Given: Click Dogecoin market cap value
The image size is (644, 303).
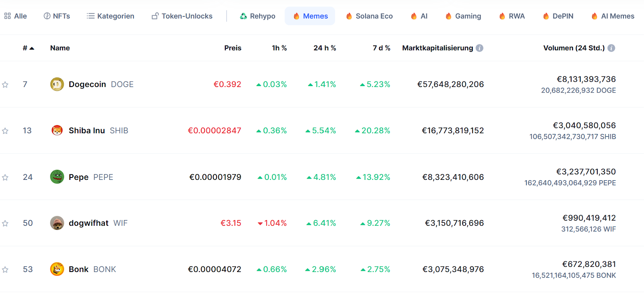Looking at the screenshot, I should click(x=450, y=85).
